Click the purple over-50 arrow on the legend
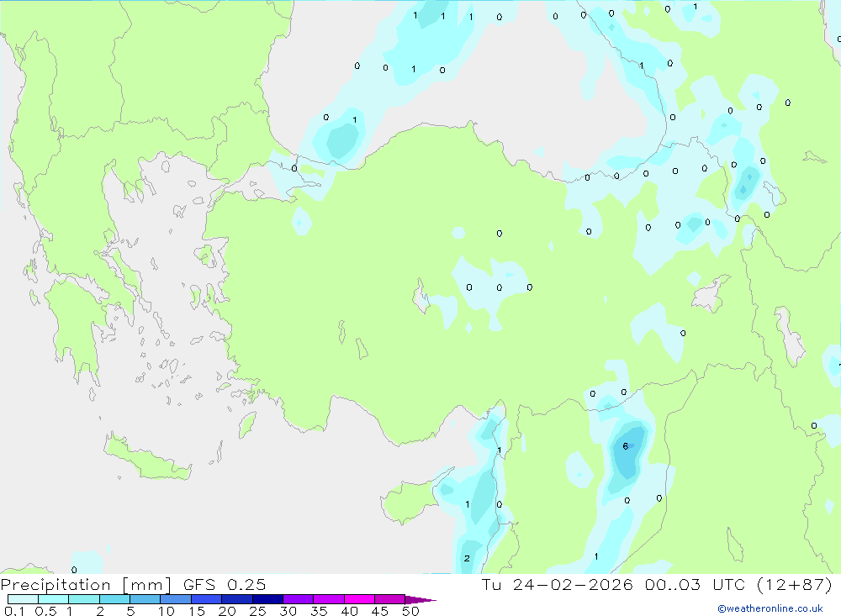 pos(420,600)
